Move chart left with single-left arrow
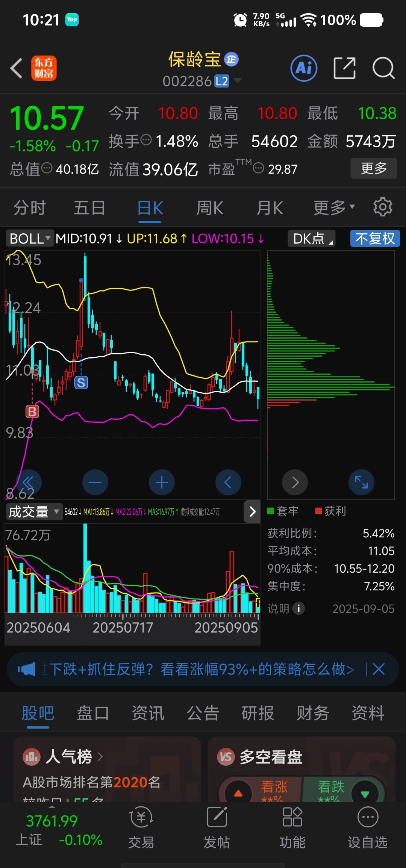Screen dimensions: 406x868 228,482
